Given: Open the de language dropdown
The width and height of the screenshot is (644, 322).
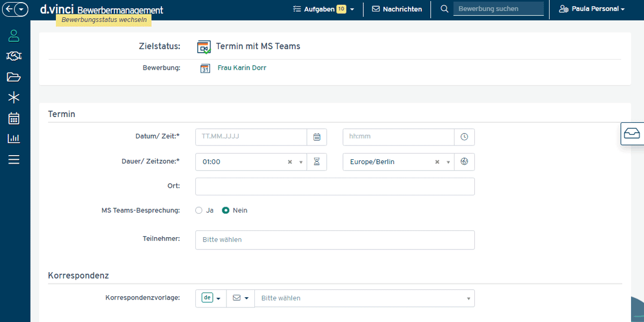Looking at the screenshot, I should click(x=211, y=298).
